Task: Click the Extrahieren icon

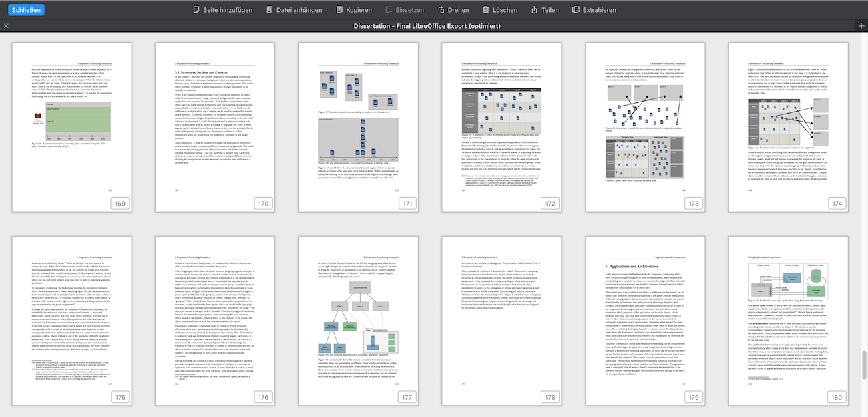Action: [576, 10]
